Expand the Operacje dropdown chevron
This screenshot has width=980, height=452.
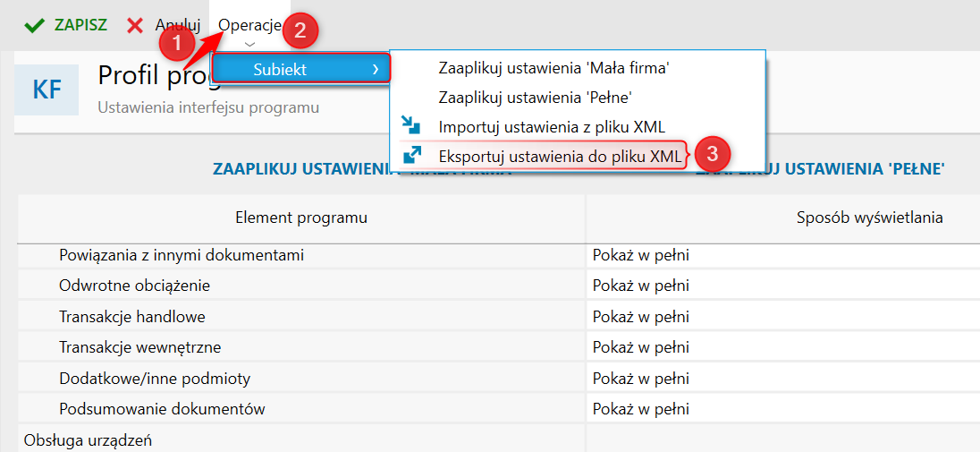coord(249,44)
